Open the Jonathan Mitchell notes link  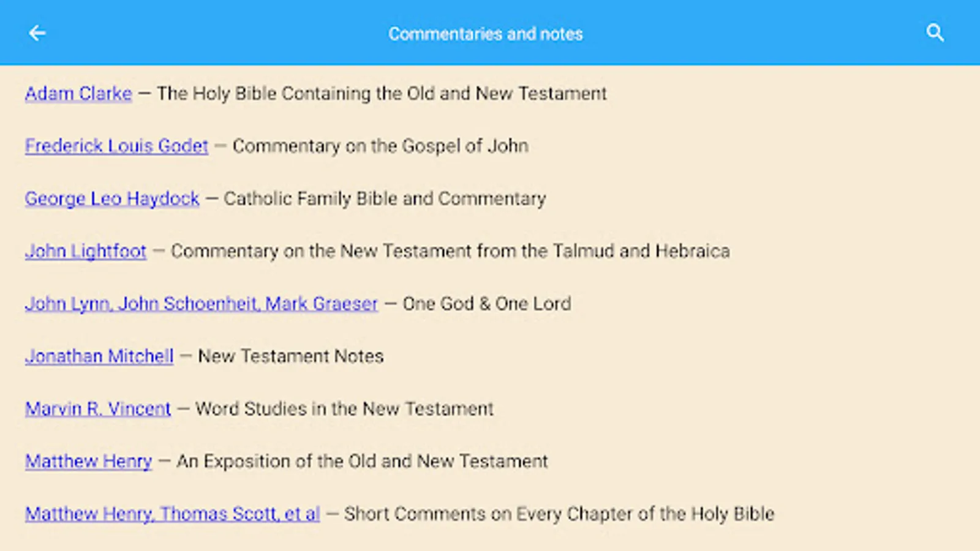pyautogui.click(x=99, y=356)
